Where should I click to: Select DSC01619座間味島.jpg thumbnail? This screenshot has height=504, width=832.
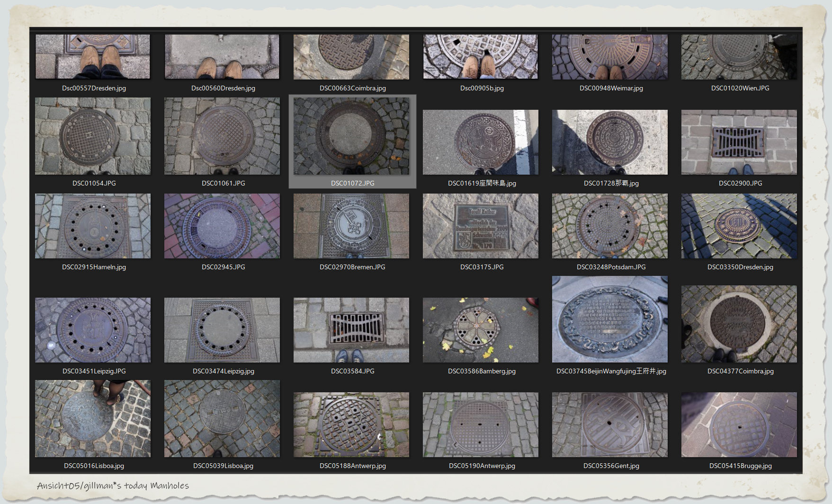(481, 142)
